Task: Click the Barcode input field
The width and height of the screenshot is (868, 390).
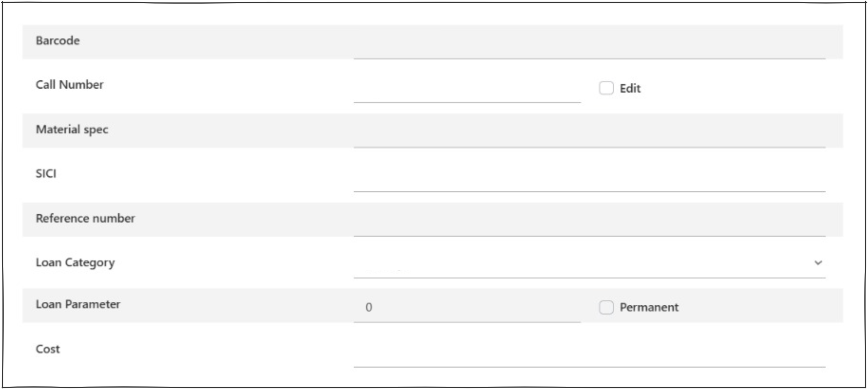Action: pos(589,48)
